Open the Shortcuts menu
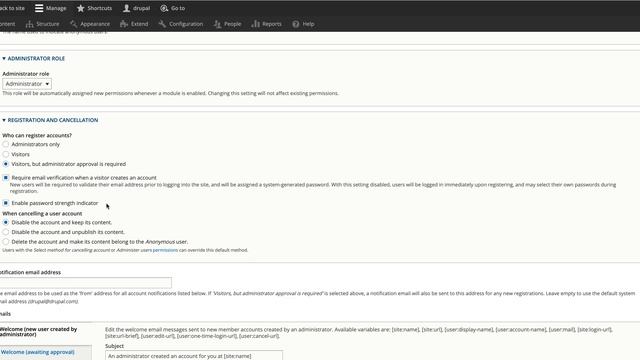 (x=94, y=8)
